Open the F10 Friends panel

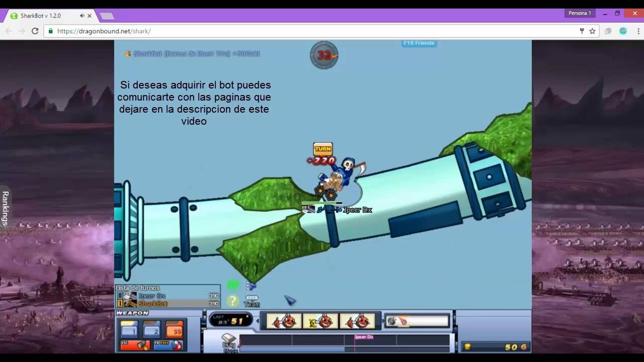pyautogui.click(x=419, y=43)
